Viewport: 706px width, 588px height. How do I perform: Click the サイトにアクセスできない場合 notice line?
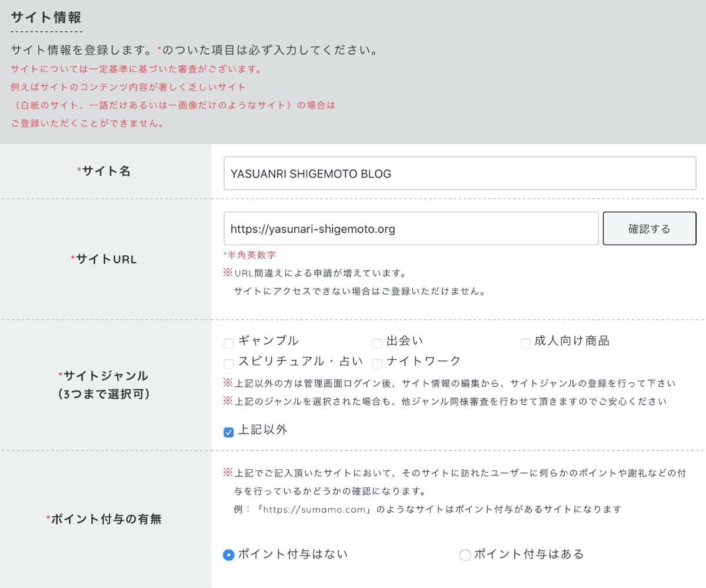(359, 291)
